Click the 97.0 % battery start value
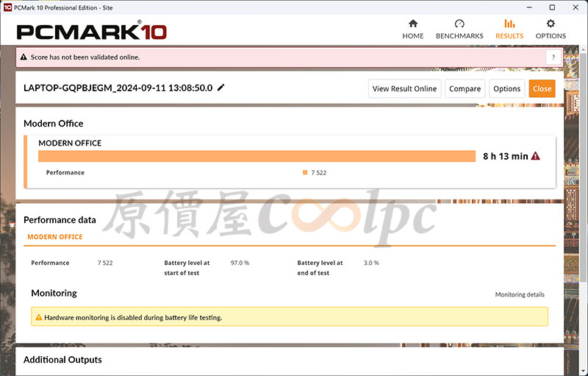The image size is (588, 376). (240, 263)
